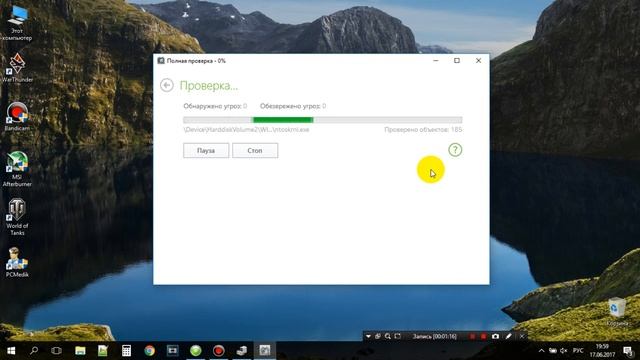The image size is (640, 360).
Task: Pause the scan with the Пауза button
Action: coord(206,151)
